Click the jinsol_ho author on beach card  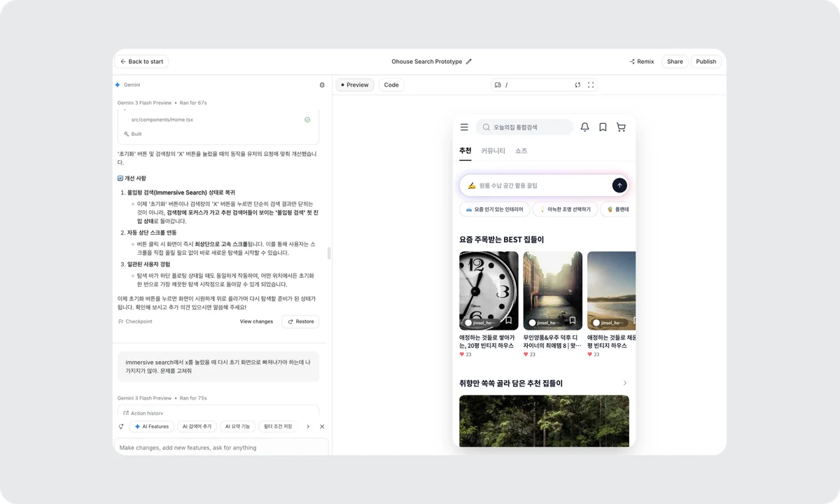tap(606, 323)
